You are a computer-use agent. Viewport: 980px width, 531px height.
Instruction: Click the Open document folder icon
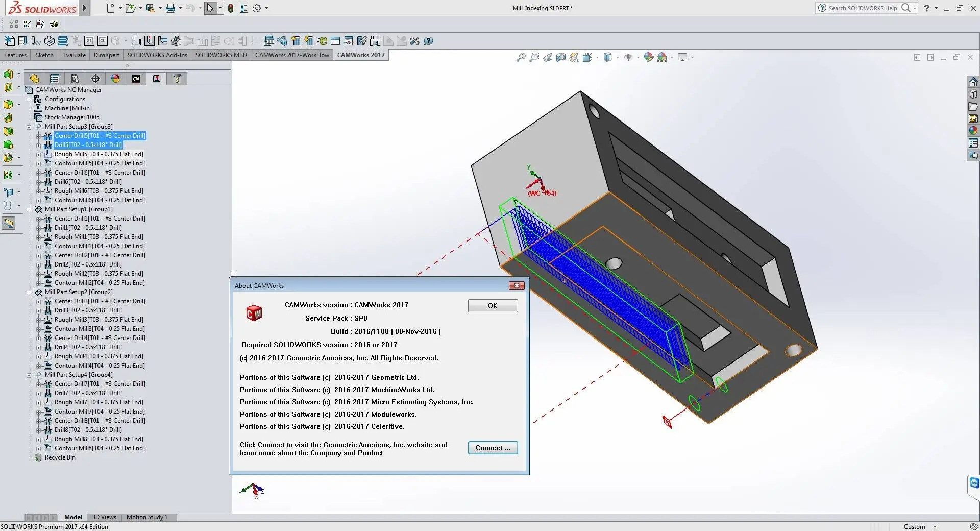[130, 8]
